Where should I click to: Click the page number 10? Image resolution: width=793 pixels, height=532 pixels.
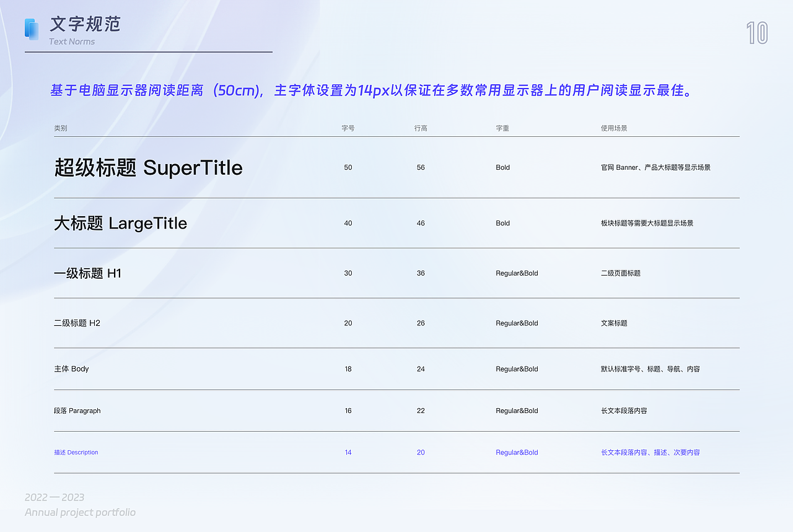click(757, 33)
